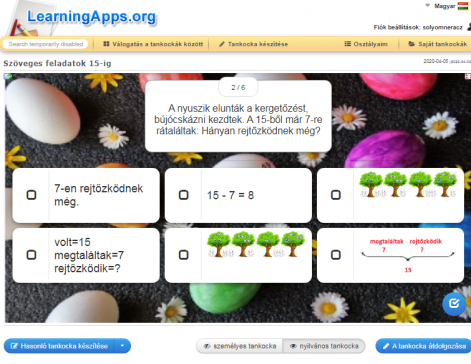Check the 'volt=15 megtaláltak=7' answer box
This screenshot has height=364, width=471.
pyautogui.click(x=31, y=255)
